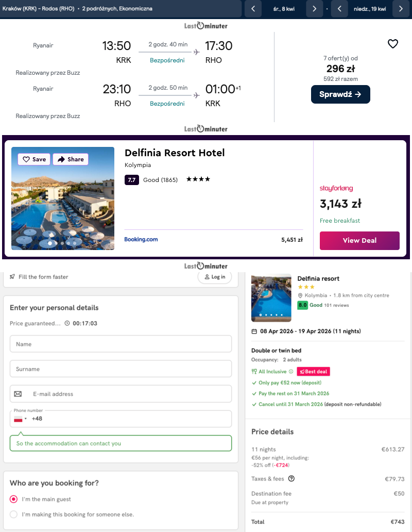Click the Name input field

pyautogui.click(x=121, y=344)
